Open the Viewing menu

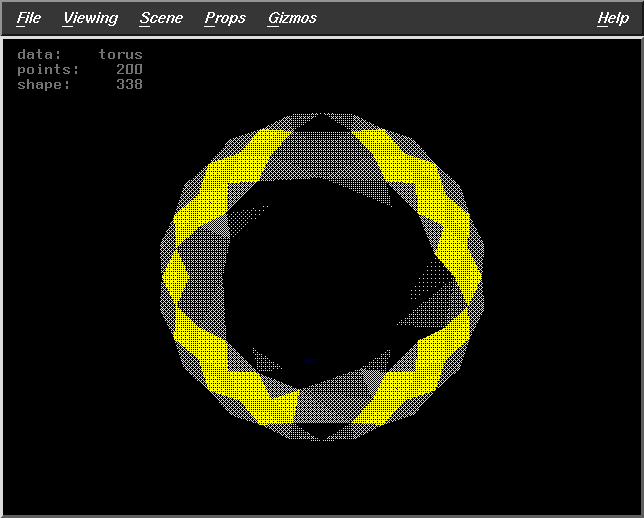coord(90,18)
